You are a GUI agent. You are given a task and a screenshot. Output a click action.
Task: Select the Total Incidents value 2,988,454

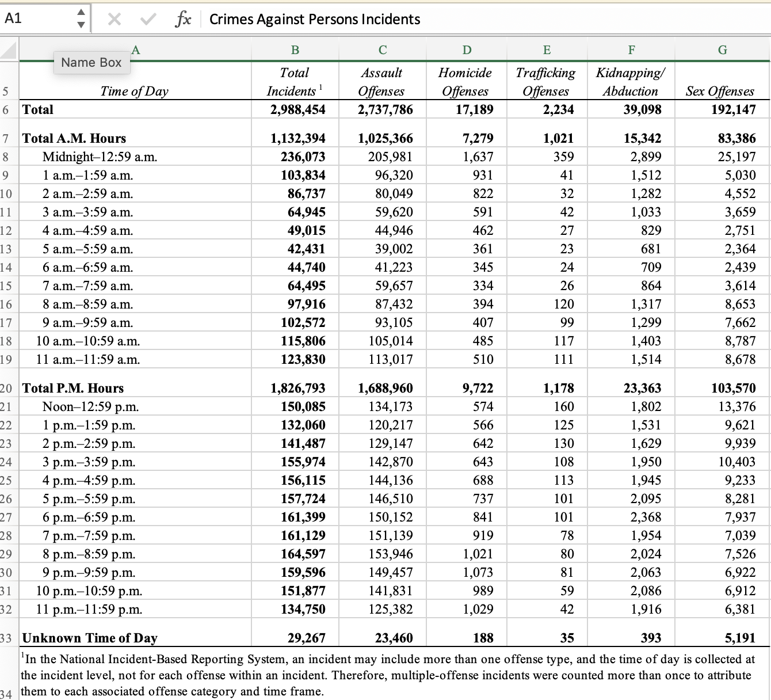[297, 109]
